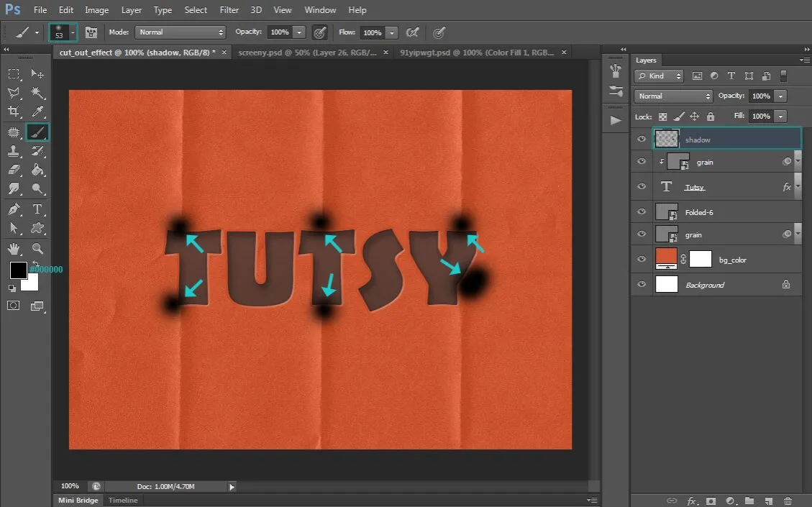Viewport: 812px width, 507px height.
Task: Switch to the screeny.psd document tab
Action: pyautogui.click(x=308, y=52)
